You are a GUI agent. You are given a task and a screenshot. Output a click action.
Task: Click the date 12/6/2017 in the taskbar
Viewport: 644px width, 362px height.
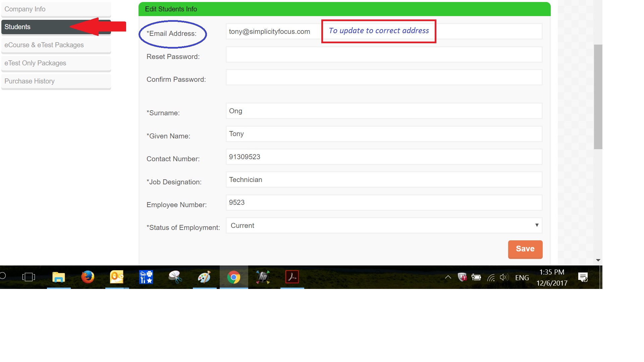pyautogui.click(x=552, y=283)
